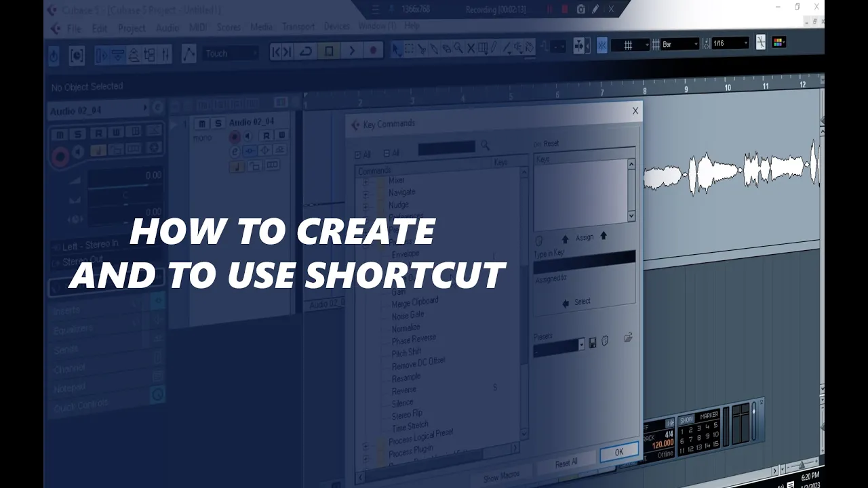Image resolution: width=868 pixels, height=488 pixels.
Task: Select the Erase tool
Action: click(446, 48)
